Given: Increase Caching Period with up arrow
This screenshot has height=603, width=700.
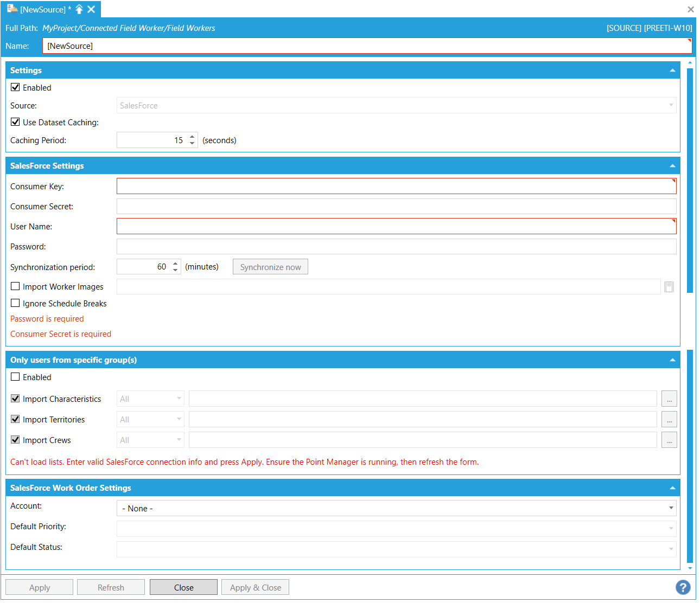Looking at the screenshot, I should click(192, 137).
